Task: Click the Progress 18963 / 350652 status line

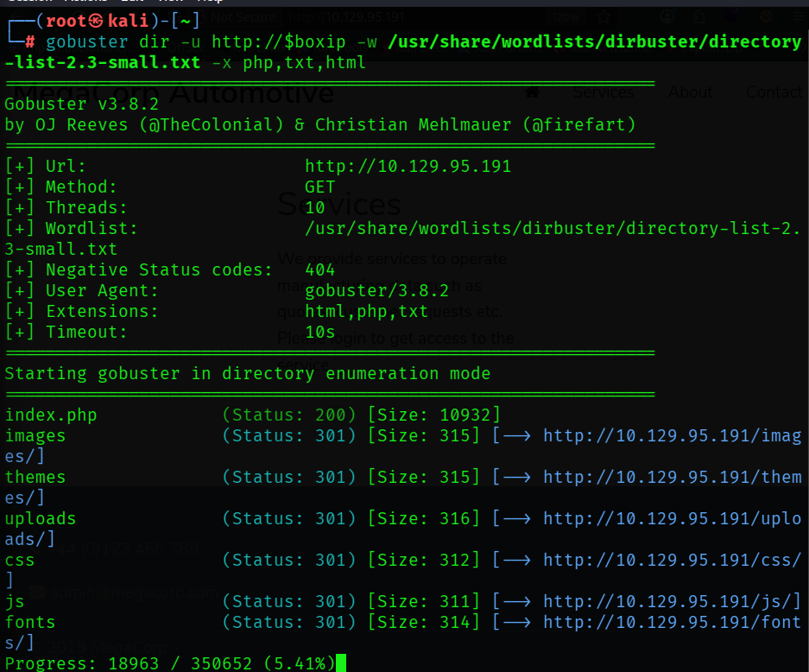Action: (x=170, y=663)
